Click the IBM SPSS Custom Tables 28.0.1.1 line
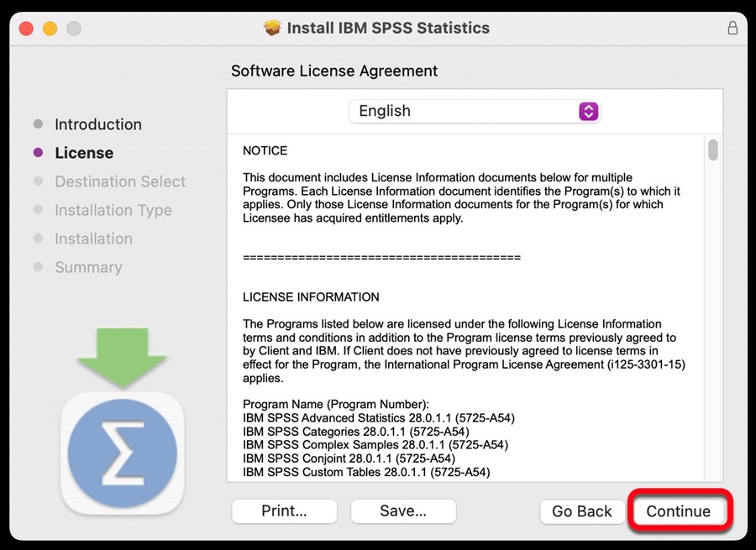This screenshot has width=756, height=550. click(x=366, y=472)
